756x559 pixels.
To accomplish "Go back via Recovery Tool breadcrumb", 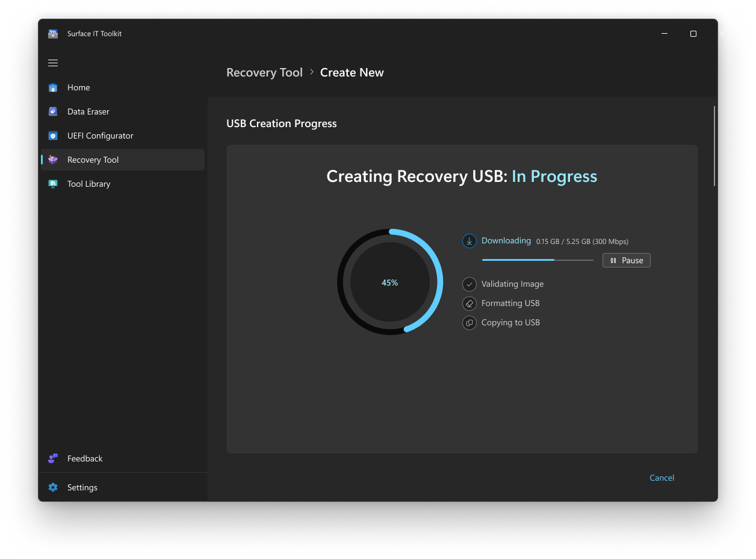I will tap(264, 72).
